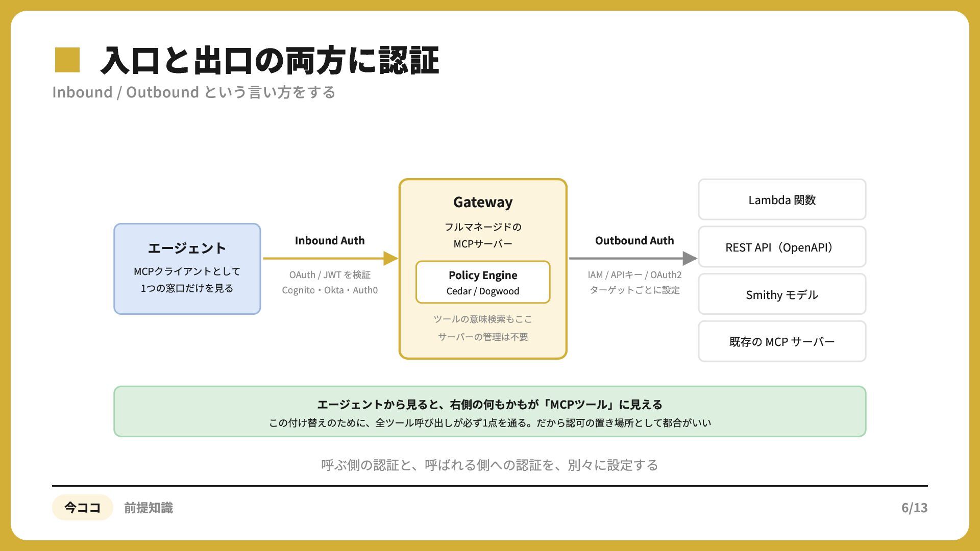
Task: Click the 今ココ footer badge
Action: click(82, 508)
